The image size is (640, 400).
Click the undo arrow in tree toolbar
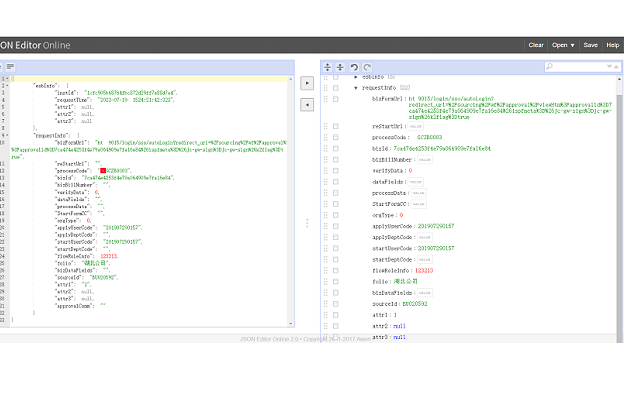coord(354,66)
